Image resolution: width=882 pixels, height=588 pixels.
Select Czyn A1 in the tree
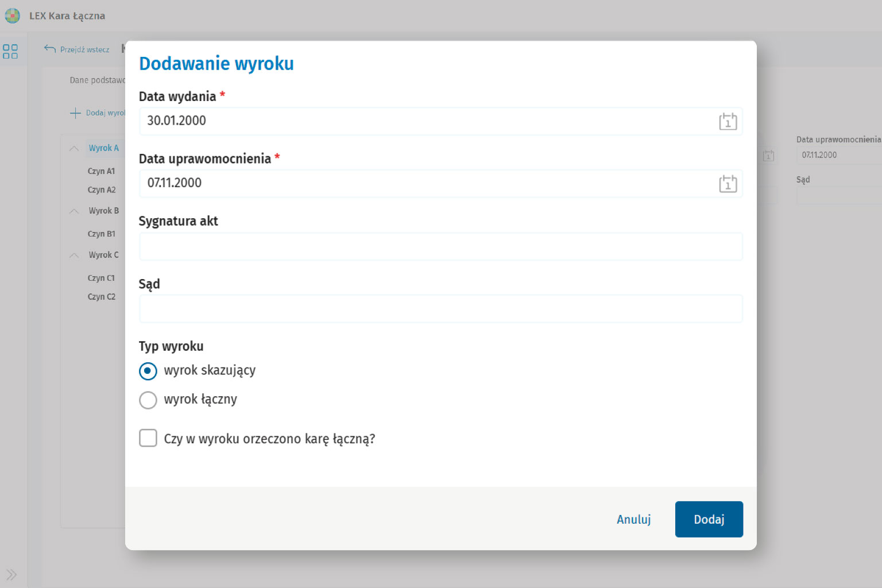[x=101, y=171]
